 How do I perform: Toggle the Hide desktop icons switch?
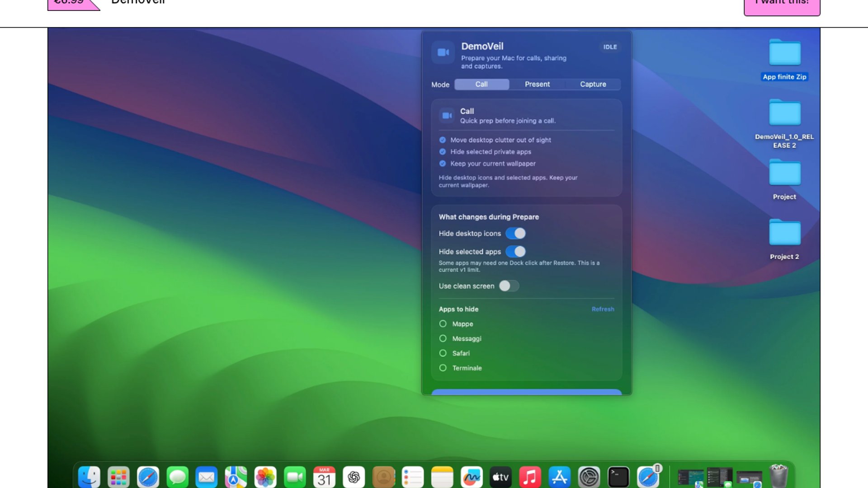515,234
